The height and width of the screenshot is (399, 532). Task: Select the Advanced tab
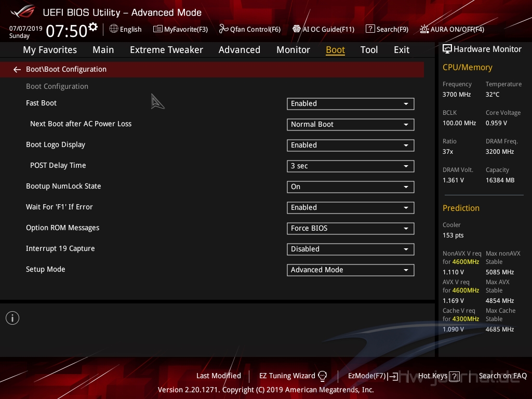239,50
